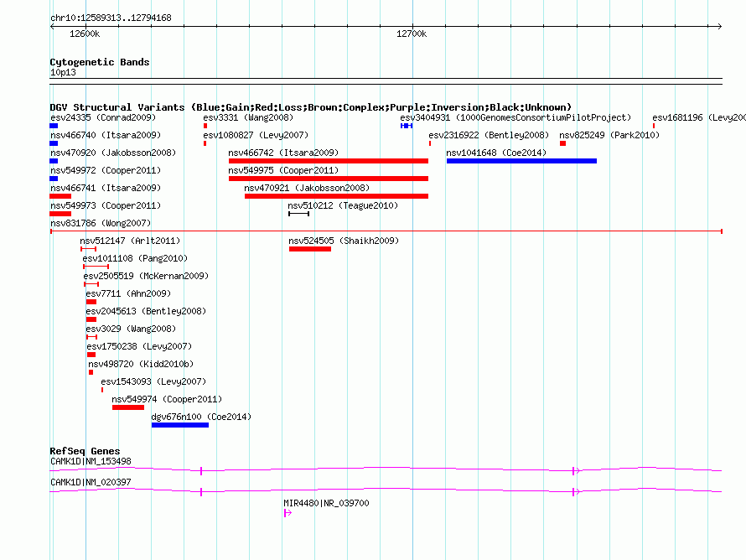Click red bar under nsv466742 (Itsara2009)
This screenshot has height=560, width=746.
[x=329, y=161]
